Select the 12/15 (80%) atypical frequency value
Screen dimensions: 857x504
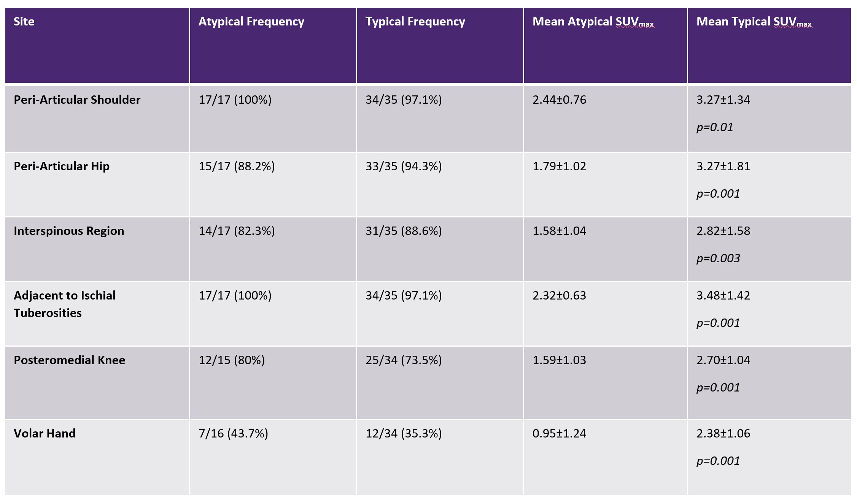click(231, 360)
